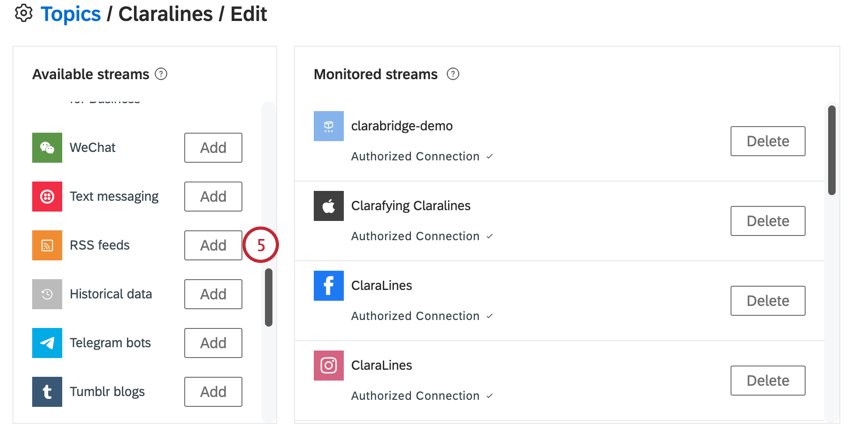Click the Available streams scrollbar thumb
This screenshot has height=425, width=850.
[x=268, y=298]
